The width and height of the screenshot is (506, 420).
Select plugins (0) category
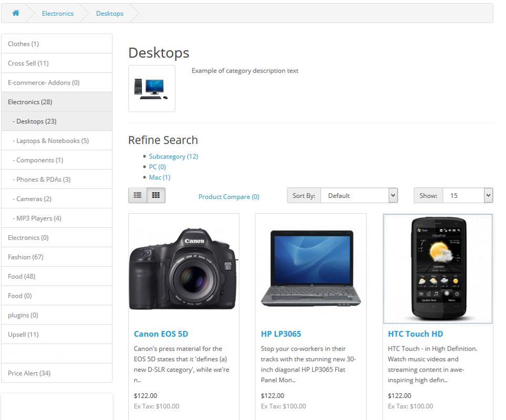(x=57, y=315)
